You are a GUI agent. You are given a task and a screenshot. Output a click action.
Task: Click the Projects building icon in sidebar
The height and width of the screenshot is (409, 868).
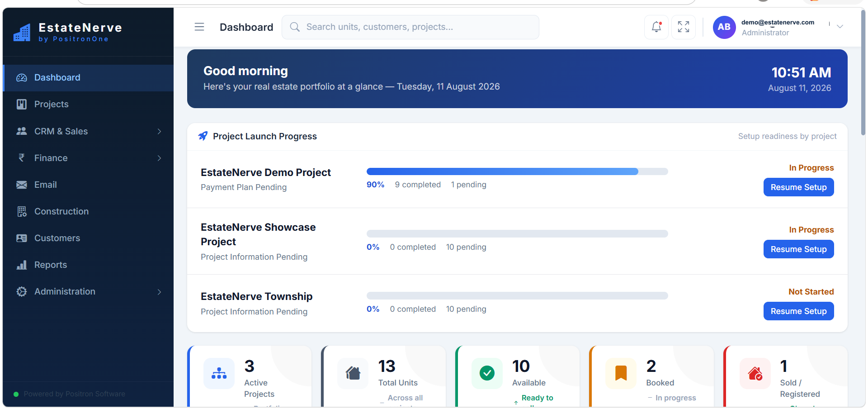pyautogui.click(x=22, y=105)
